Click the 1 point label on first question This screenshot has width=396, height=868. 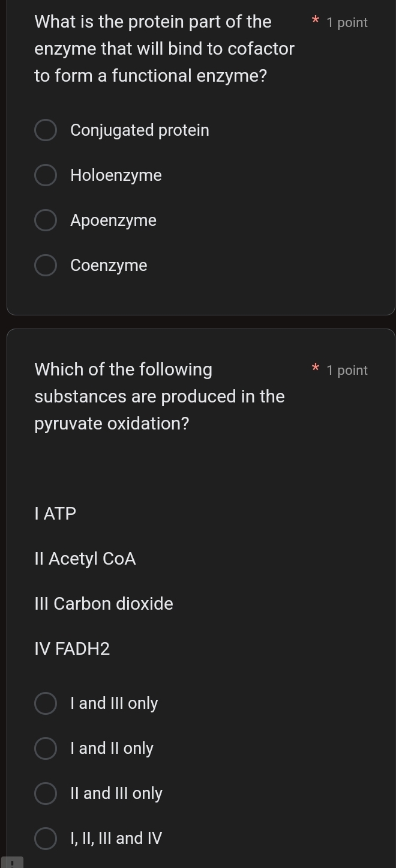click(347, 22)
